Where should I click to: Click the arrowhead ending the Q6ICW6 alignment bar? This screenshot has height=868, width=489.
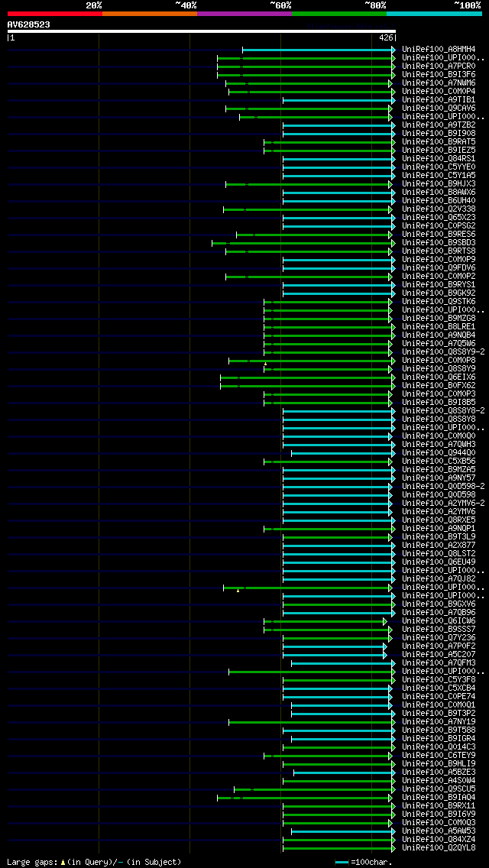[x=385, y=621]
